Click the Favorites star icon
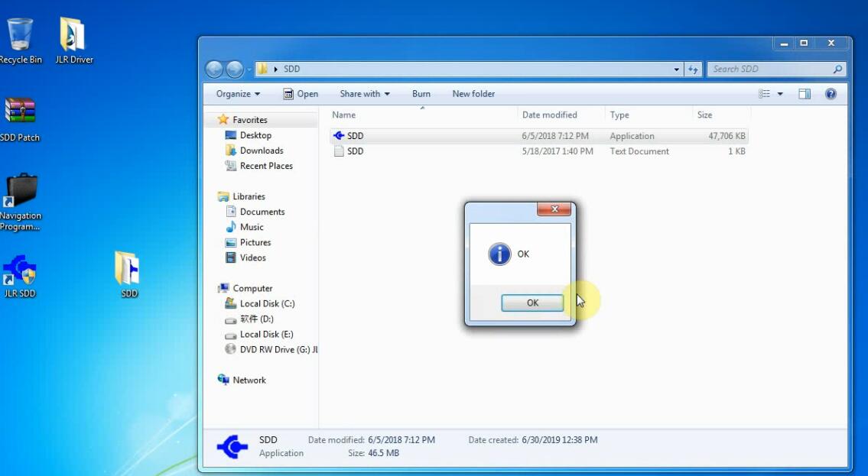 (223, 119)
